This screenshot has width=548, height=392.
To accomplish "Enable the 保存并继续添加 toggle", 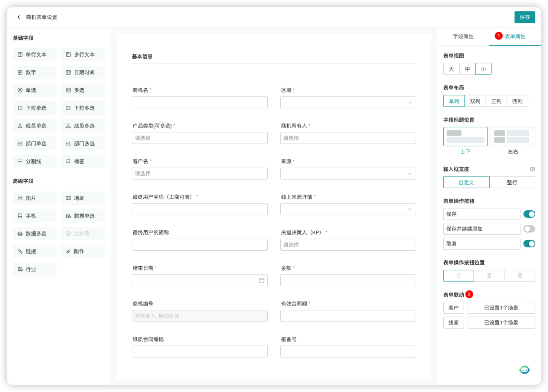I will coord(529,229).
